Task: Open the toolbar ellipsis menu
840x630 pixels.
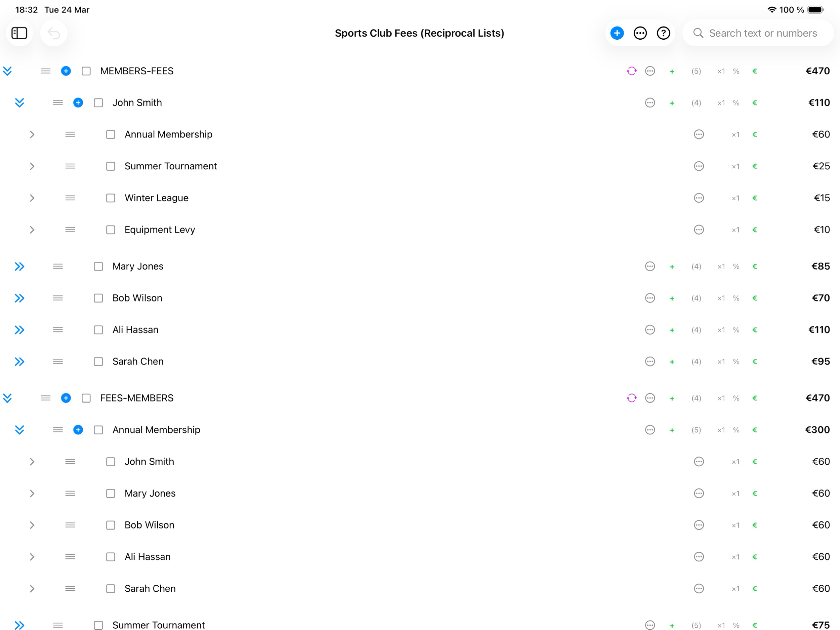Action: click(x=640, y=33)
